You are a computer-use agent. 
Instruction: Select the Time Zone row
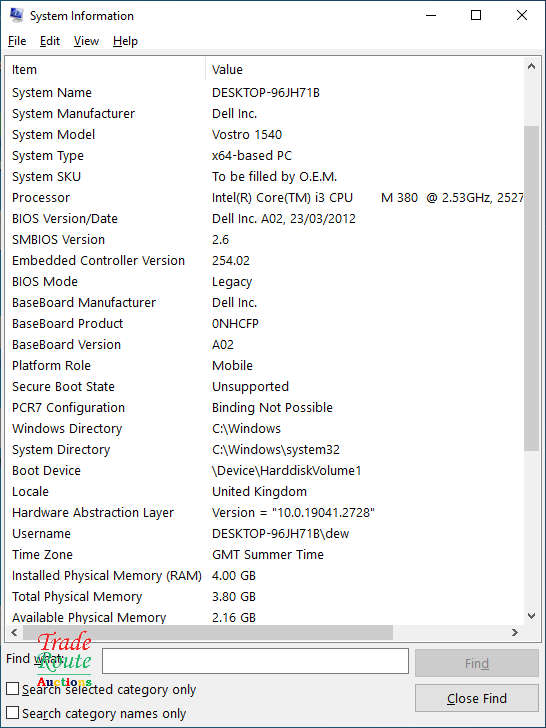point(265,555)
